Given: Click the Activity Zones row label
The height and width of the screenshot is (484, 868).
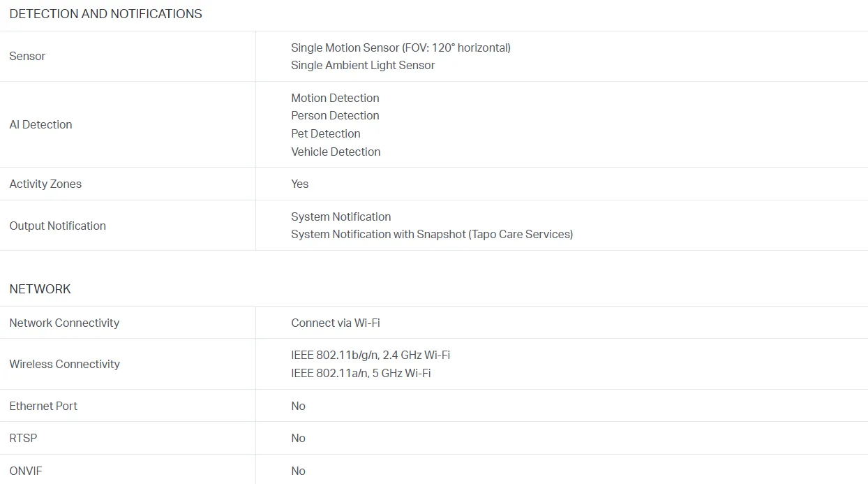Looking at the screenshot, I should point(45,184).
